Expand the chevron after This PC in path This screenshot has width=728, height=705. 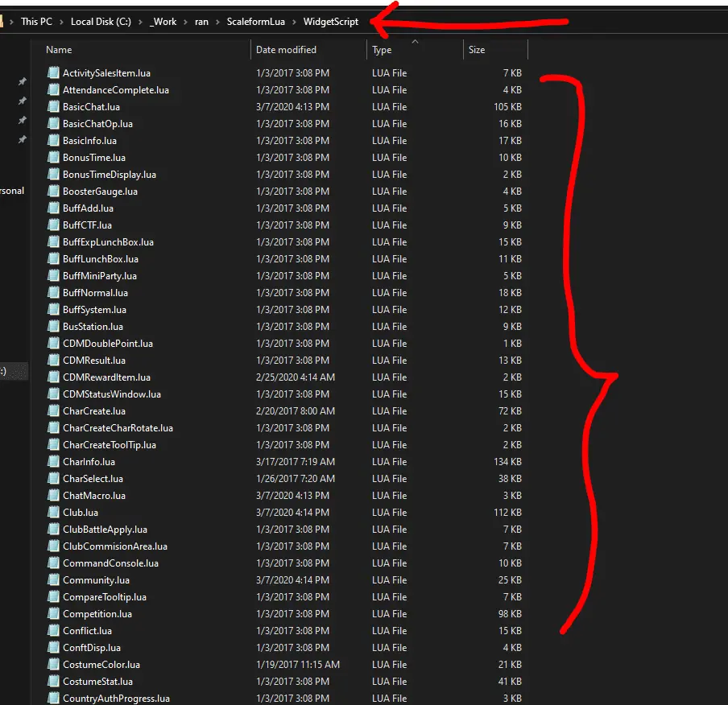pos(61,22)
